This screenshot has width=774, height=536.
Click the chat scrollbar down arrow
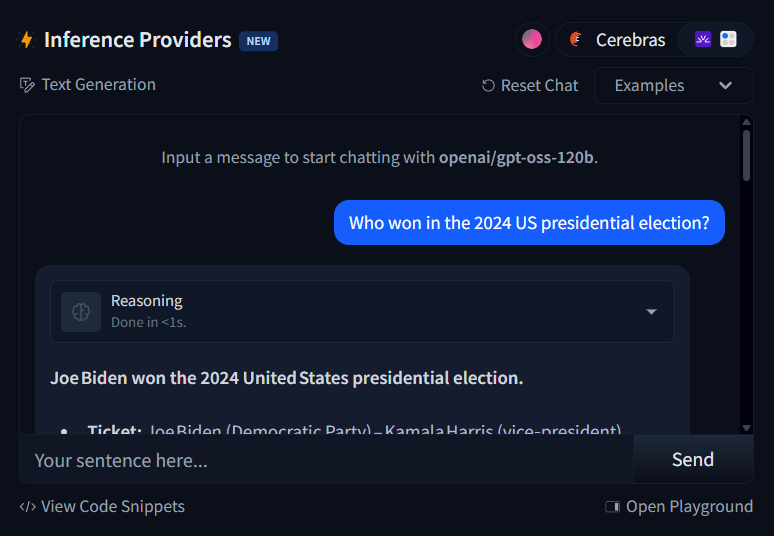click(746, 428)
